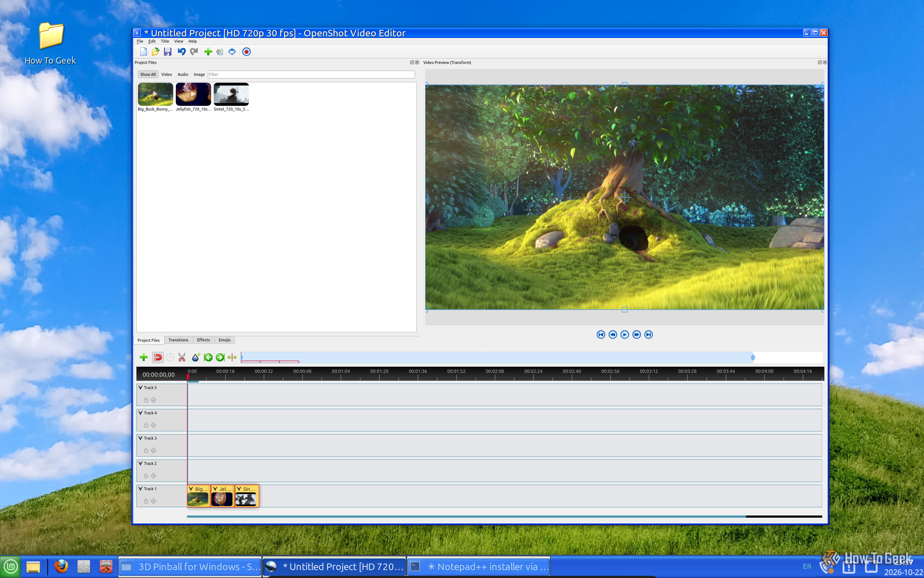
Task: Save the project with the floppy icon
Action: pos(167,52)
